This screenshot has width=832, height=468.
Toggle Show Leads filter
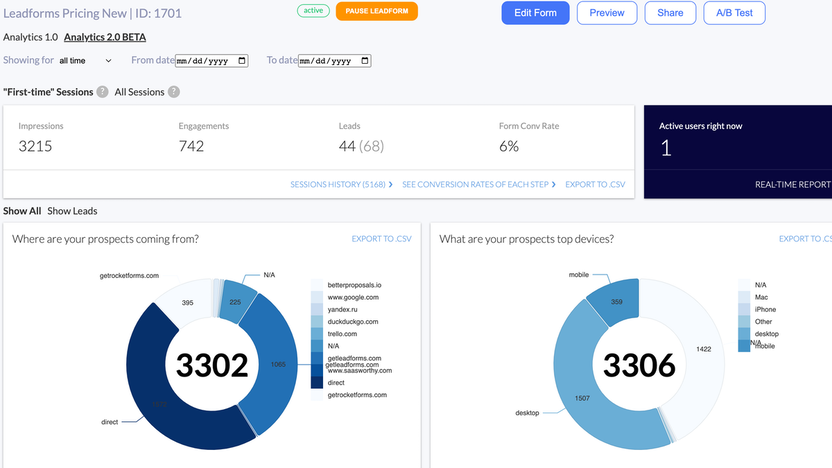[72, 211]
